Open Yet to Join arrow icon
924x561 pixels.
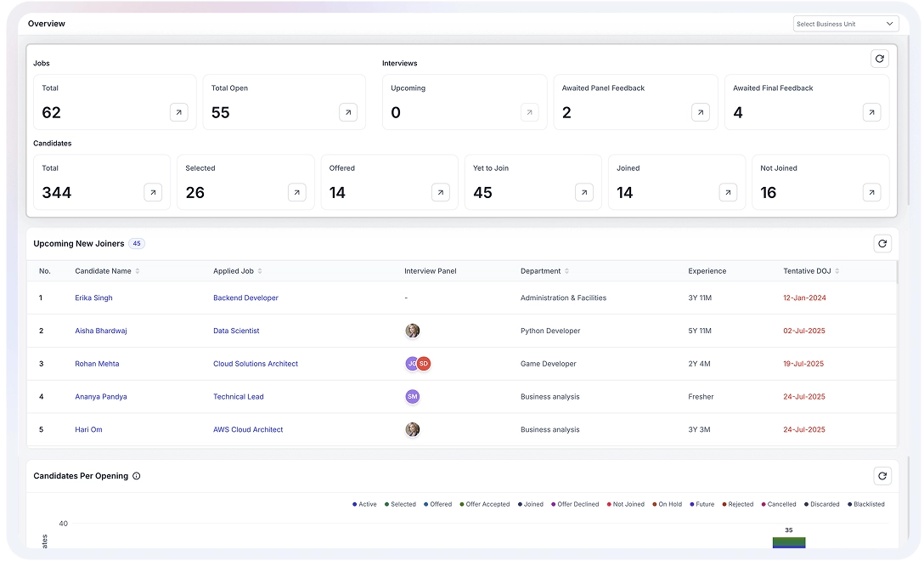coord(584,193)
